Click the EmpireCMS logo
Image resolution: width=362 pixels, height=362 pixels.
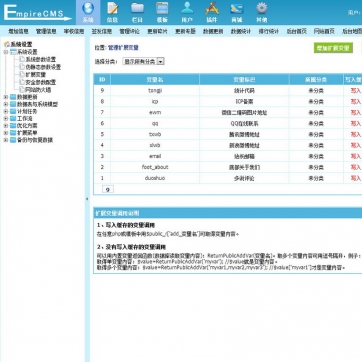37,13
